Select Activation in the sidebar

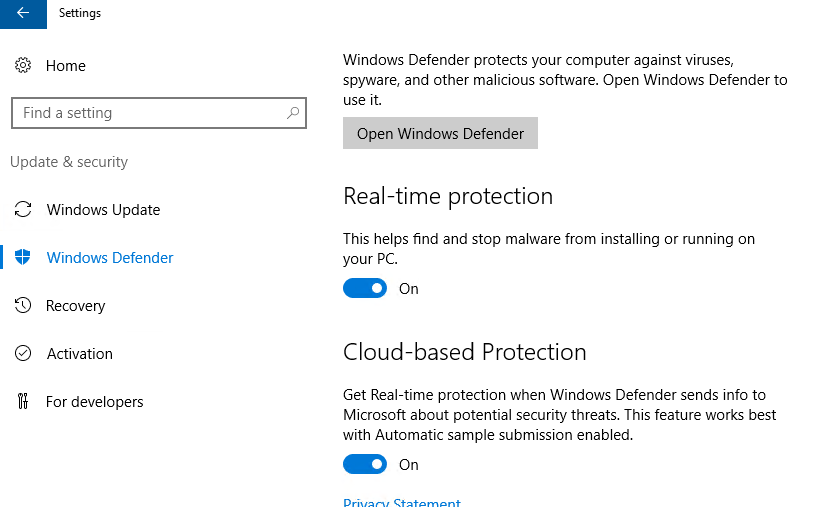point(80,354)
